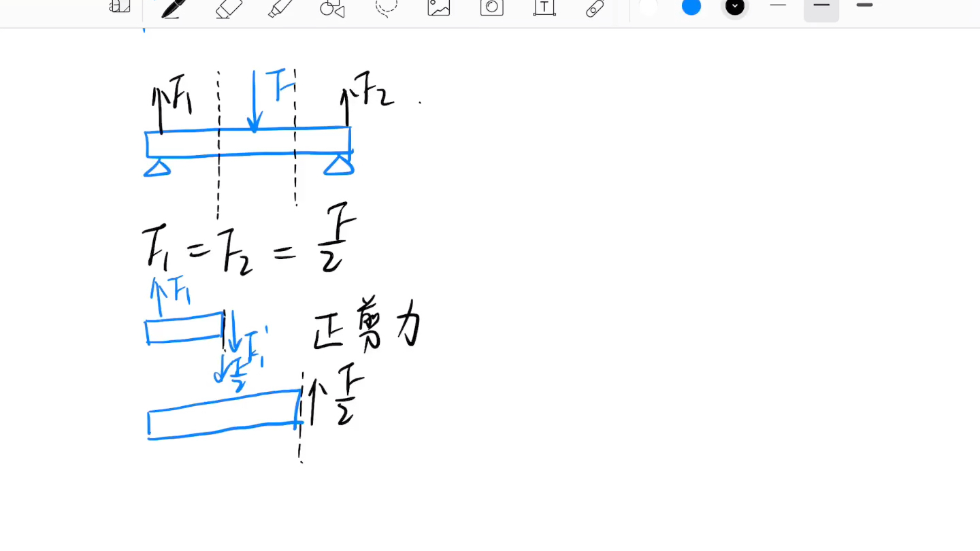The width and height of the screenshot is (980, 551).
Task: Choose the black color swatch with chevron
Action: (x=735, y=6)
